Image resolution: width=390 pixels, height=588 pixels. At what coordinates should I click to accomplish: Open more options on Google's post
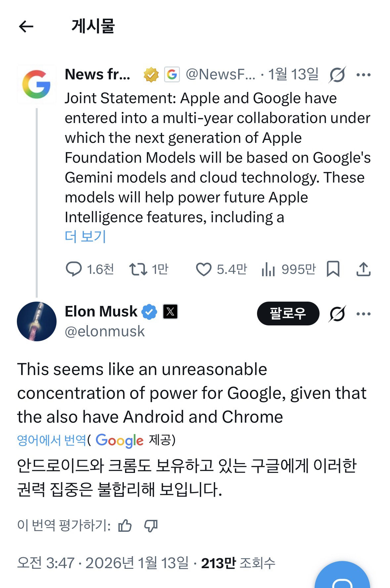[x=364, y=75]
